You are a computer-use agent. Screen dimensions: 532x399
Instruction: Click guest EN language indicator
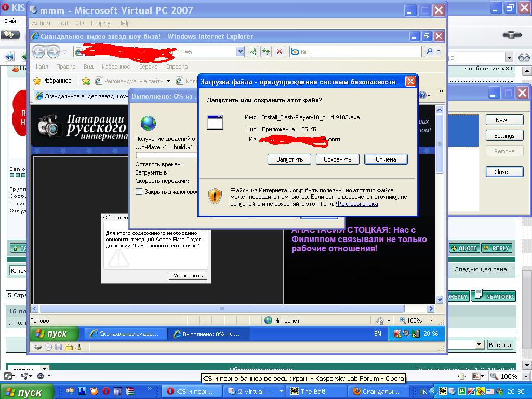377,334
